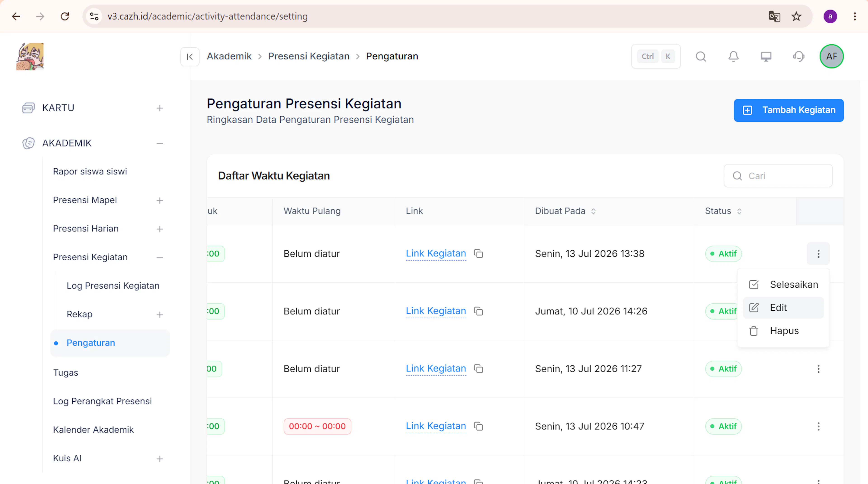Copy link for the 13 Jul 2026 10:47 row
This screenshot has width=868, height=484.
(x=479, y=426)
